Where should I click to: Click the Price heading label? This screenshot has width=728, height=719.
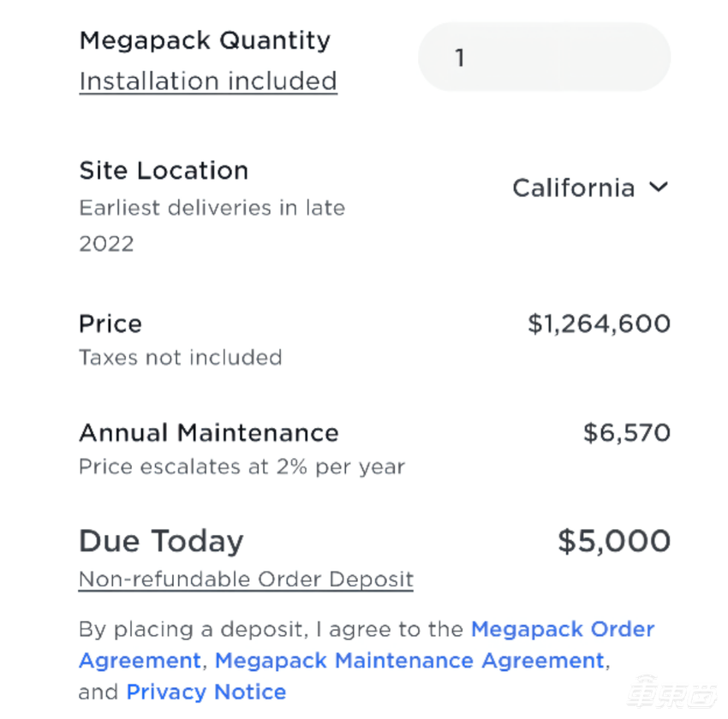110,324
